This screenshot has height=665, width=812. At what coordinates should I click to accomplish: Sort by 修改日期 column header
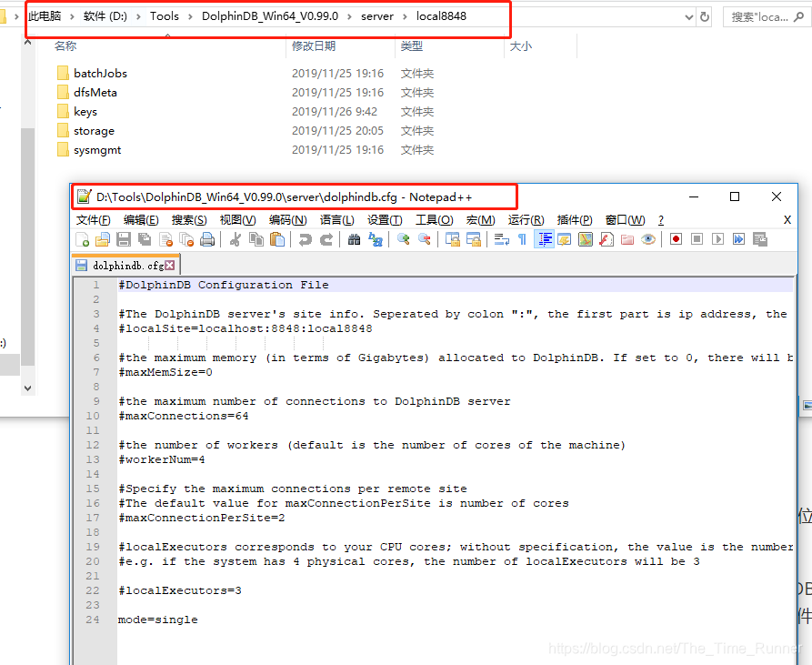click(314, 46)
